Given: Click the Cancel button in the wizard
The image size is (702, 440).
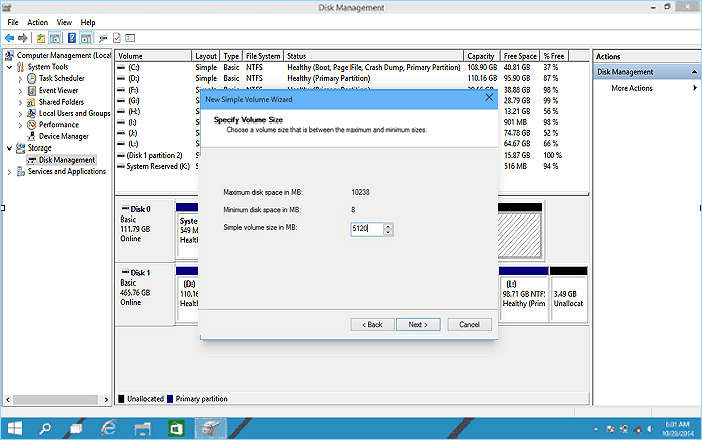Looking at the screenshot, I should [469, 324].
